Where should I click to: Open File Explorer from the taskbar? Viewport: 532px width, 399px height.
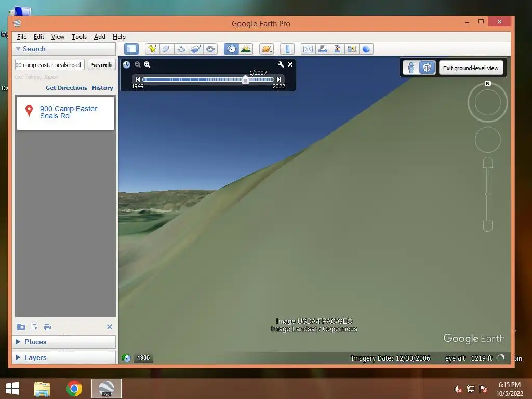click(42, 389)
